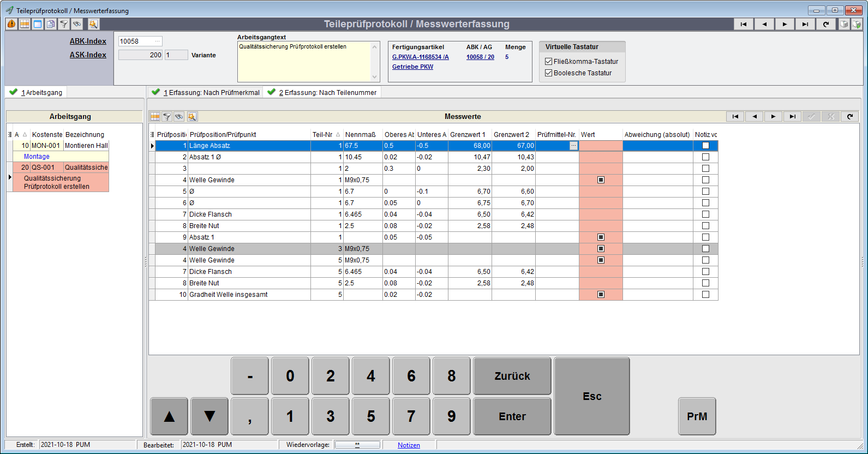Open Prüfmittel-Nr. ellipsis button in first row

point(573,146)
